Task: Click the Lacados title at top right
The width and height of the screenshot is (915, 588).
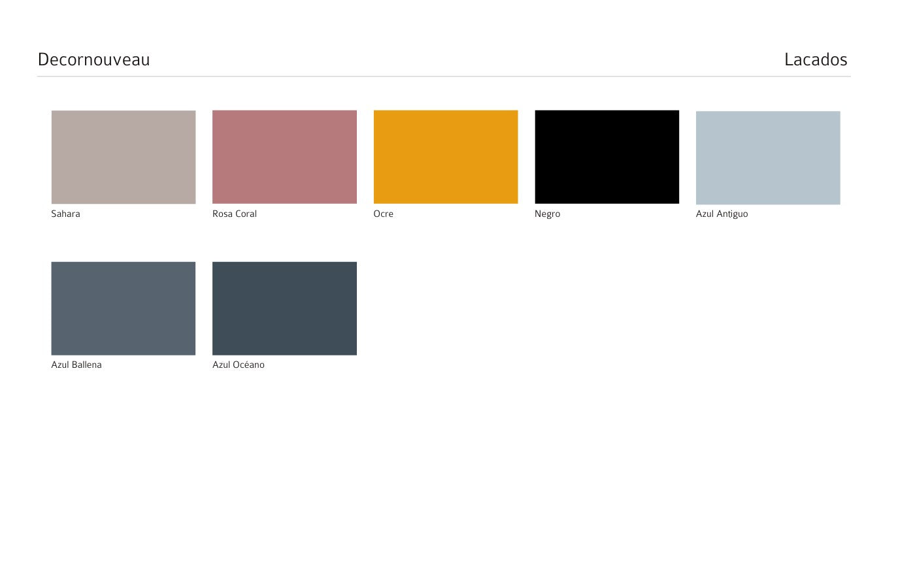Action: pyautogui.click(x=816, y=59)
